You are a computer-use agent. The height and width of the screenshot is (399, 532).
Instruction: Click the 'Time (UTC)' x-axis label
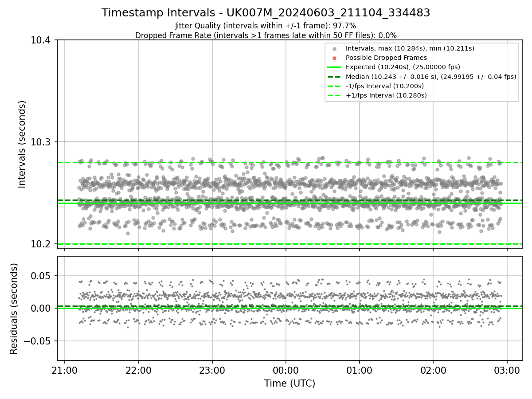click(289, 383)
